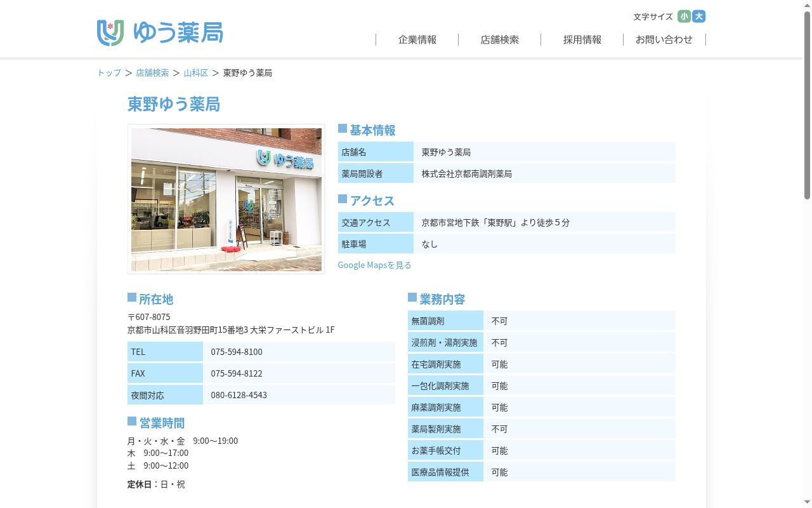Select the Saturday hours 土 9:00〜12:00

tap(158, 465)
